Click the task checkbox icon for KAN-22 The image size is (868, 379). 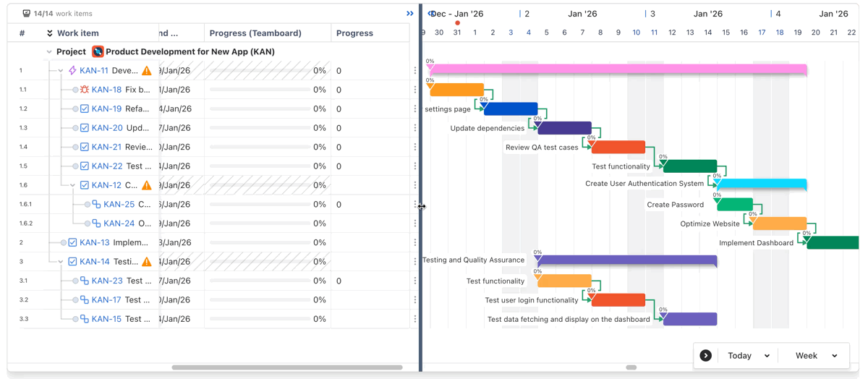(85, 166)
